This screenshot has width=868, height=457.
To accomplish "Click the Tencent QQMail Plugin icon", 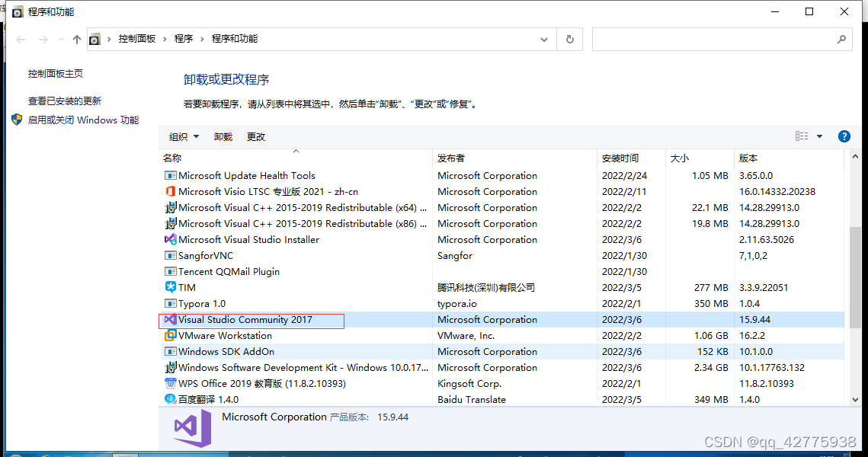I will tap(171, 272).
